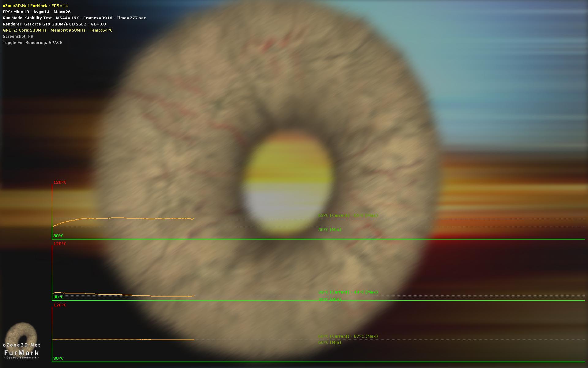Click the 66°C (Current) - 67°C (Max) label
Screen dimensions: 588x368
click(348, 336)
